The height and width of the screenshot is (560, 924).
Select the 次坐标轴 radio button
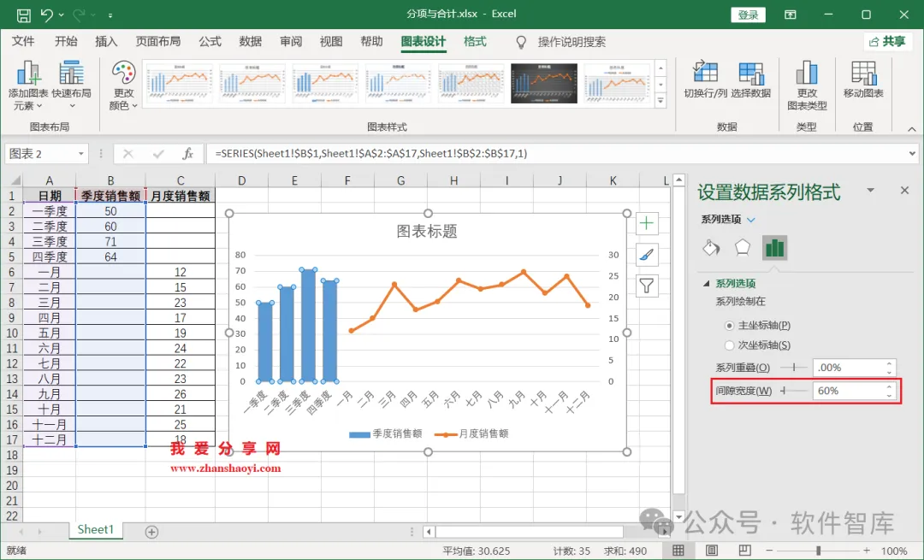point(730,345)
